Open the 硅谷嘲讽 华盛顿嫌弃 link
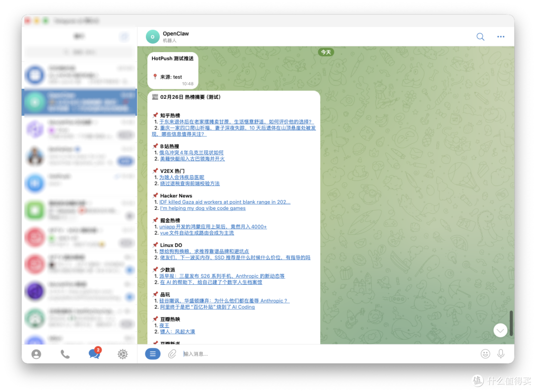 (x=224, y=300)
